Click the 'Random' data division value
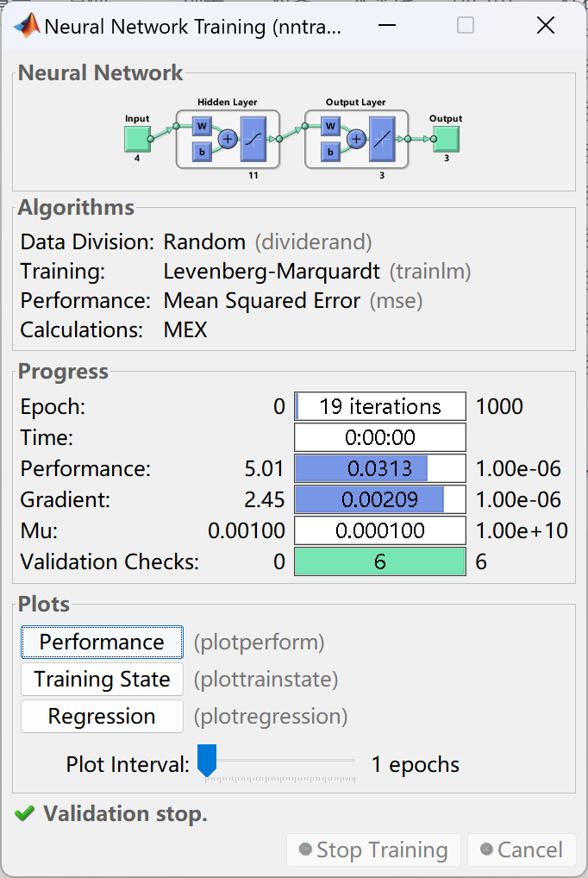 [x=204, y=241]
